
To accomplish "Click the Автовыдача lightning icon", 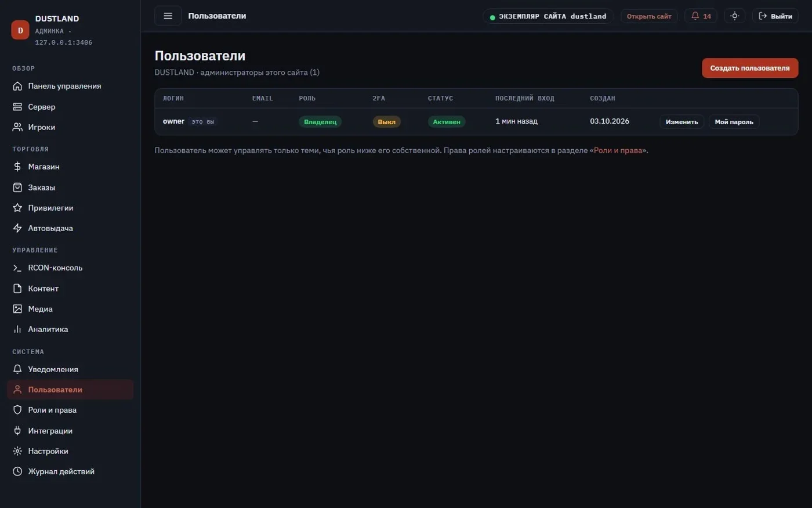I will tap(17, 228).
